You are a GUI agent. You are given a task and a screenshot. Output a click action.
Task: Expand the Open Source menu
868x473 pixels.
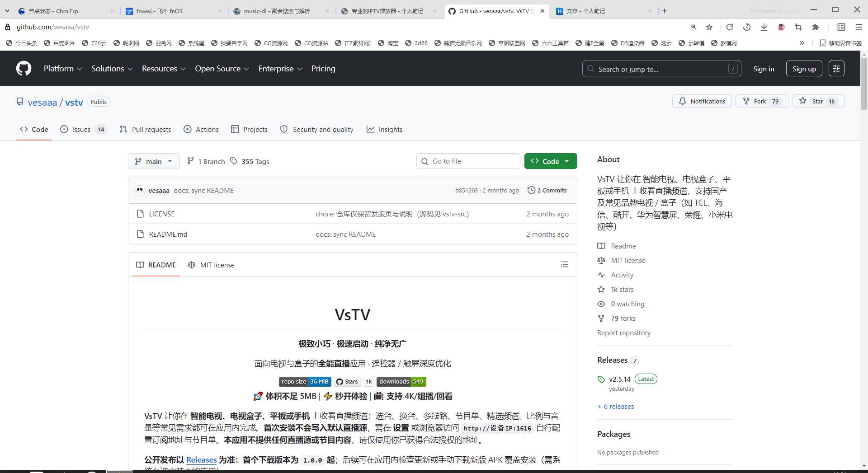pyautogui.click(x=222, y=69)
